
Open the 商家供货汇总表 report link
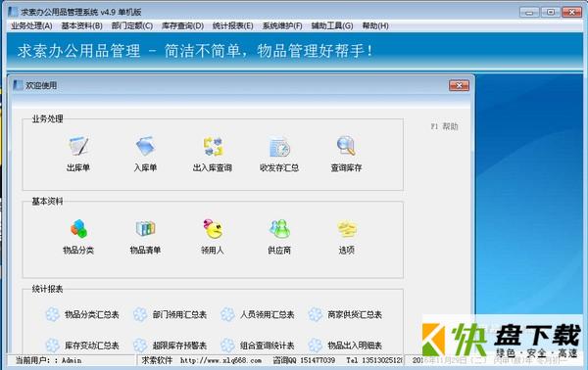point(355,314)
